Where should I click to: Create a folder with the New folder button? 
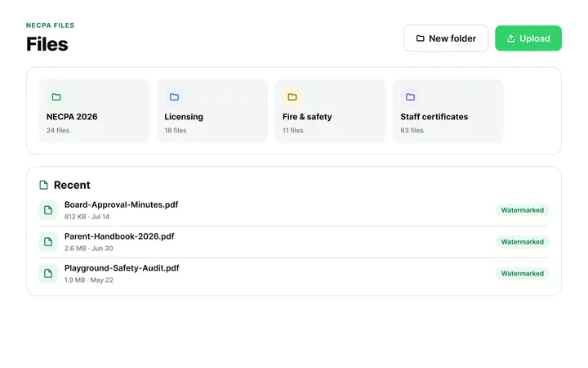click(446, 38)
